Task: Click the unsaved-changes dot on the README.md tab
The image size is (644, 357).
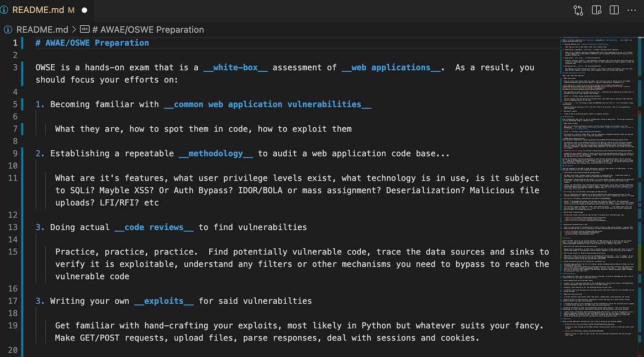Action: pos(85,10)
